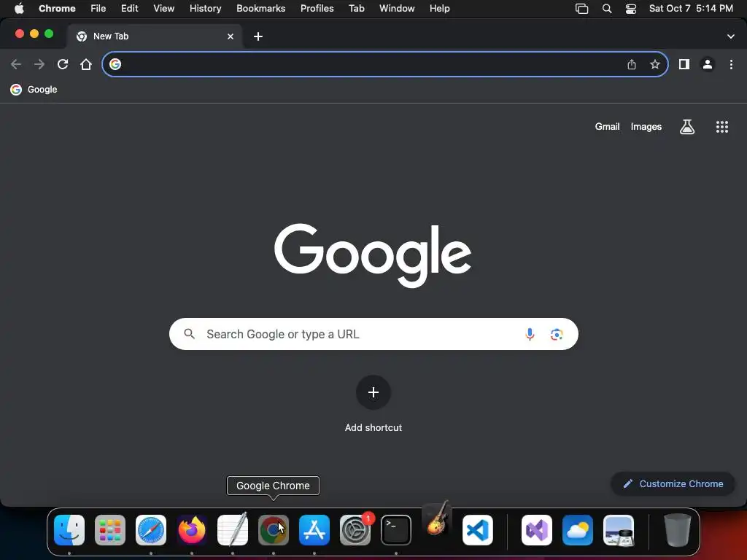Open the Apple menu
The height and width of the screenshot is (560, 747).
pyautogui.click(x=19, y=9)
